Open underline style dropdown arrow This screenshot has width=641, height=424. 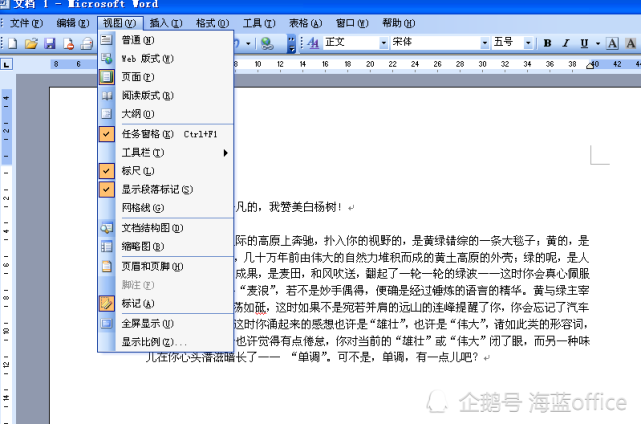598,43
